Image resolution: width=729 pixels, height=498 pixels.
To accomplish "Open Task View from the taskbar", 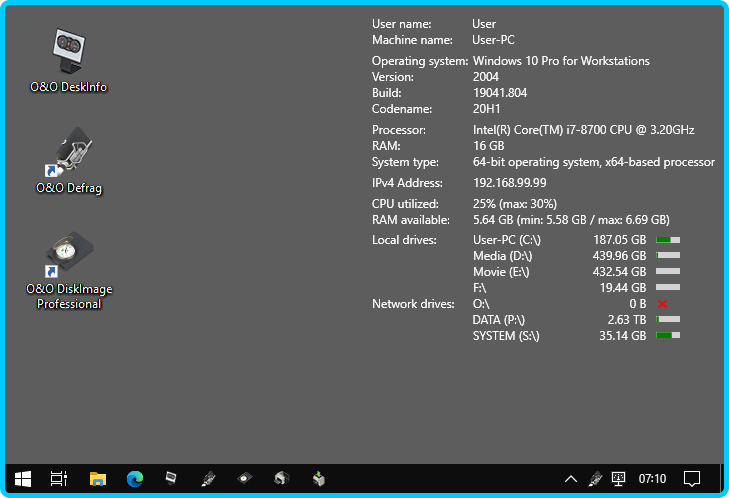I will point(59,479).
